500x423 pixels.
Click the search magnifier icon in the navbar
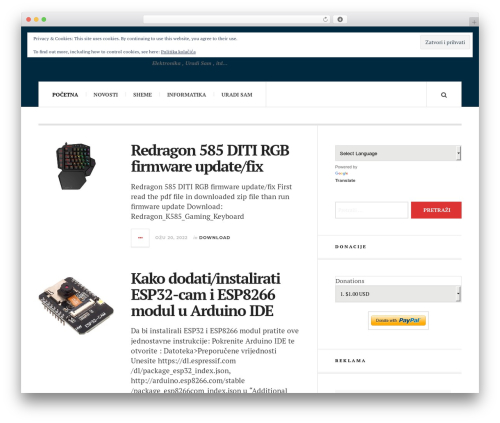point(444,95)
